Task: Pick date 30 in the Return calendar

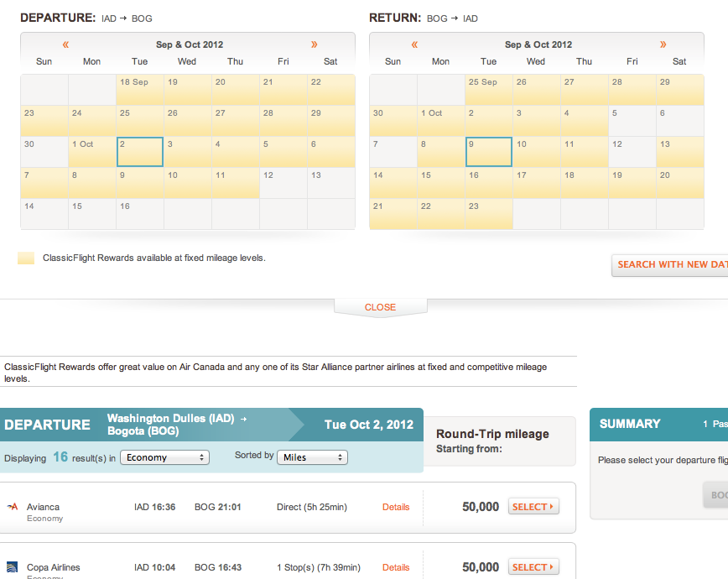Action: coord(393,121)
